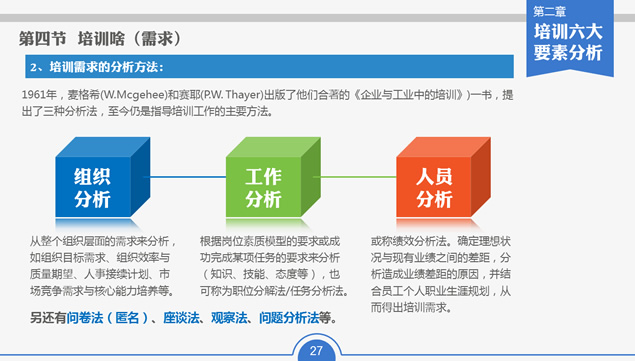Click the 座谈法 blue text
Screen dimensions: 635x361
181,318
